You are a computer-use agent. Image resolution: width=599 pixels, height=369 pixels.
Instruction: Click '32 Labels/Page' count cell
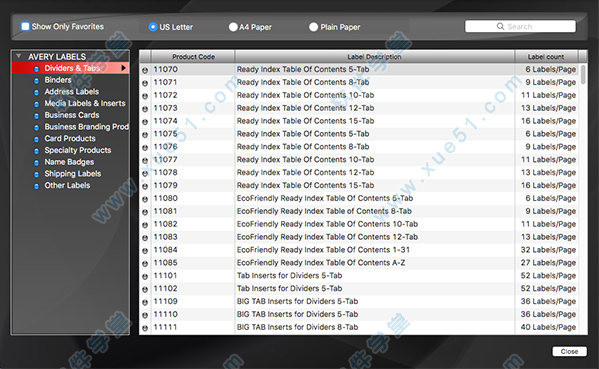[x=548, y=250]
